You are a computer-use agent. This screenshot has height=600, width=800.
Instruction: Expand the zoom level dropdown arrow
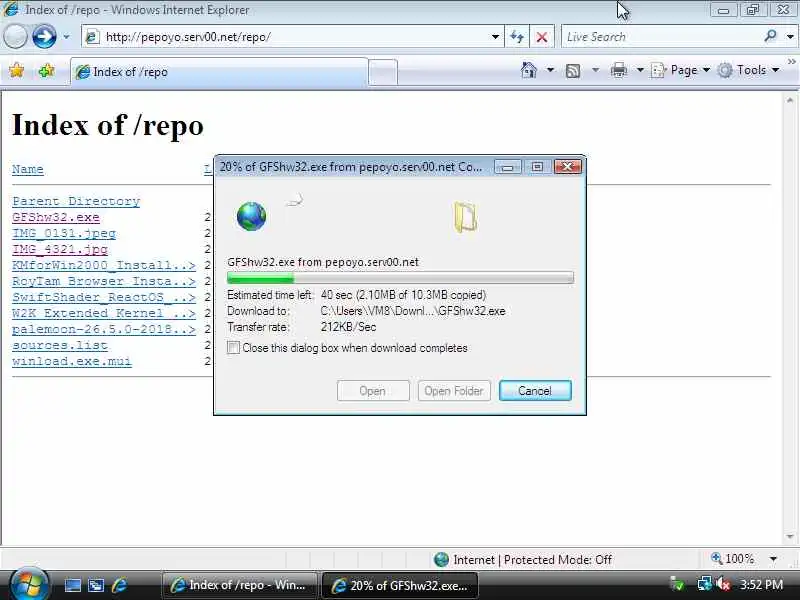[773, 559]
